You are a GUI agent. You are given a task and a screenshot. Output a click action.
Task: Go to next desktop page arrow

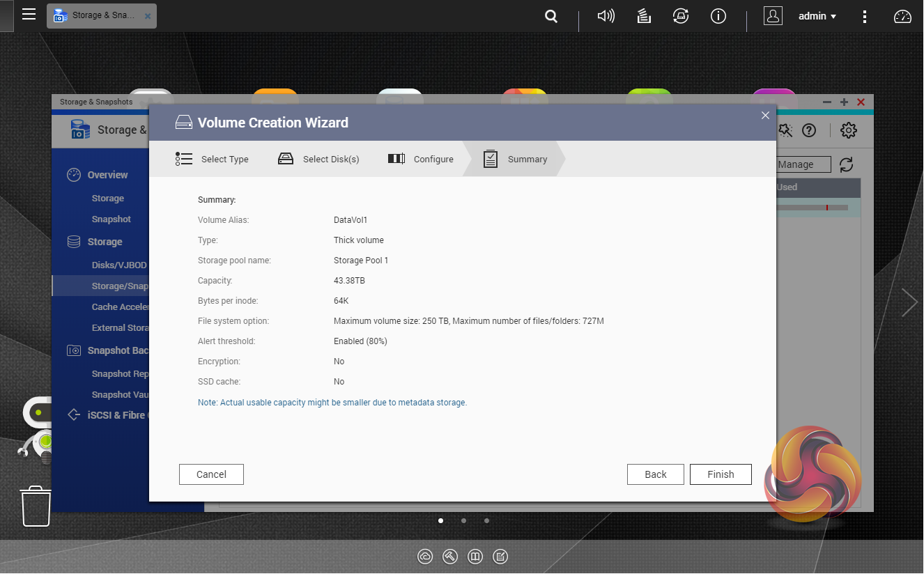pyautogui.click(x=909, y=302)
